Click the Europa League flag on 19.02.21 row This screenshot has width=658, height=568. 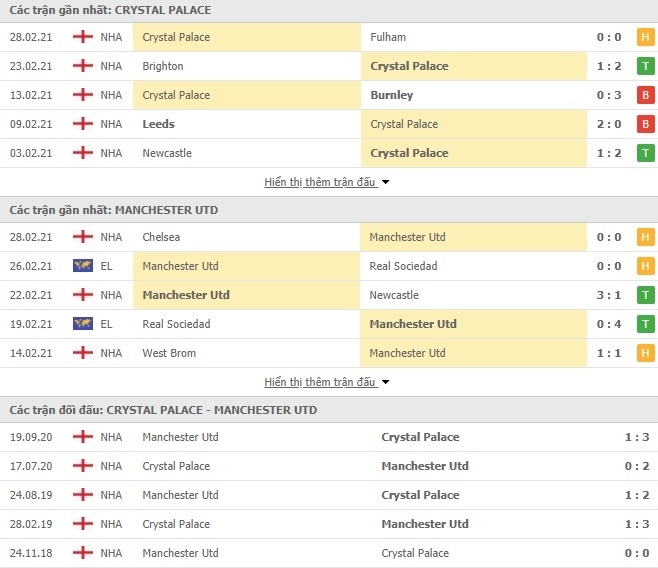83,323
